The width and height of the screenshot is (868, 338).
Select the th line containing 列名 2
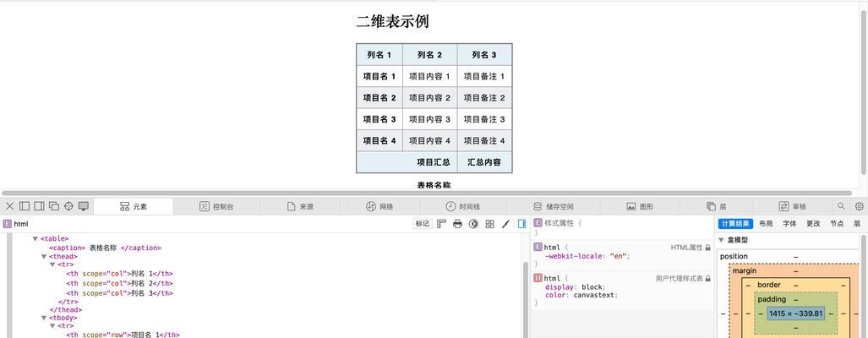pos(119,283)
